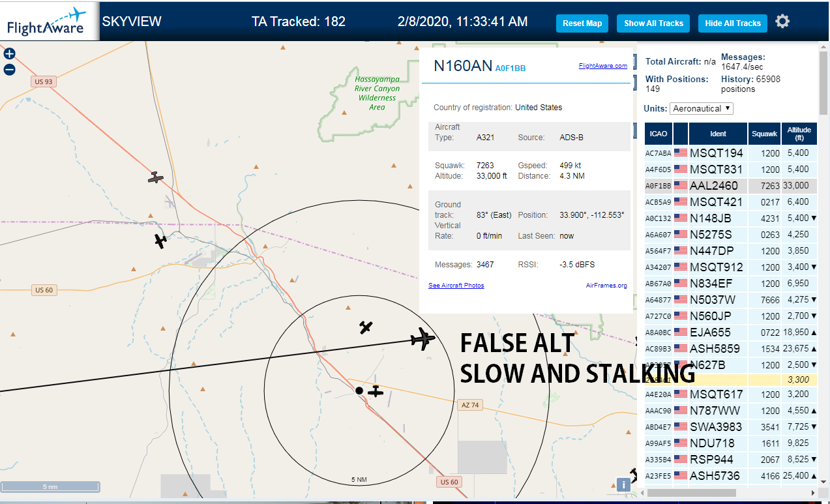Open the See Aircraft Photos link

tap(456, 286)
